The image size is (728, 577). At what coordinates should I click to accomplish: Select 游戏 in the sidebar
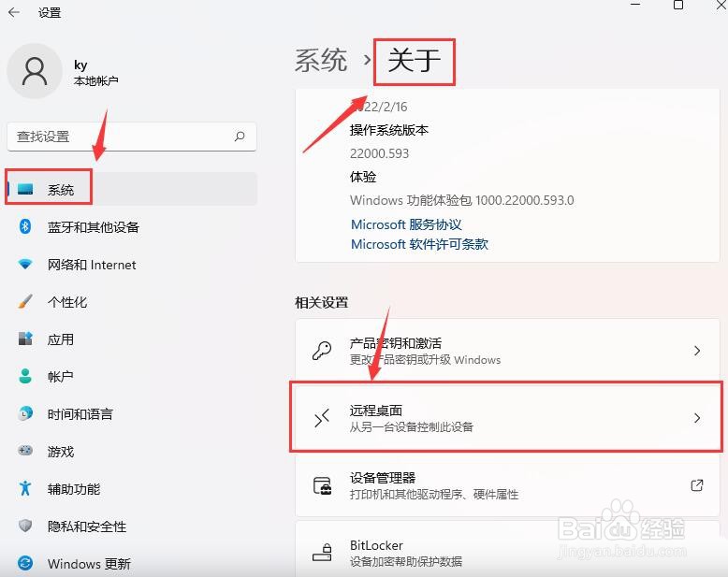(131, 451)
